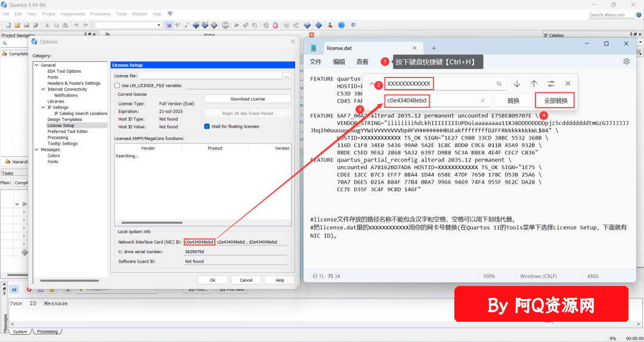
Task: Click the Find next down arrow
Action: [x=516, y=84]
